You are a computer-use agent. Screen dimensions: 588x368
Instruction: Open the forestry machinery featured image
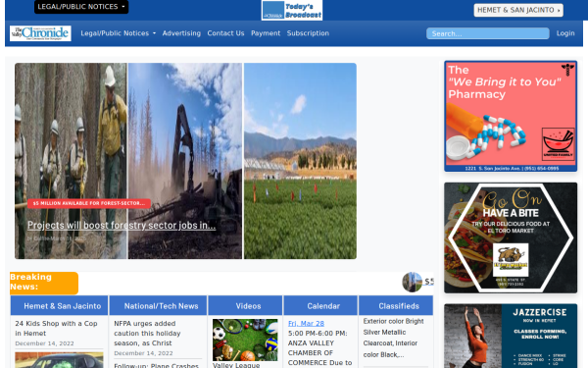(x=185, y=161)
